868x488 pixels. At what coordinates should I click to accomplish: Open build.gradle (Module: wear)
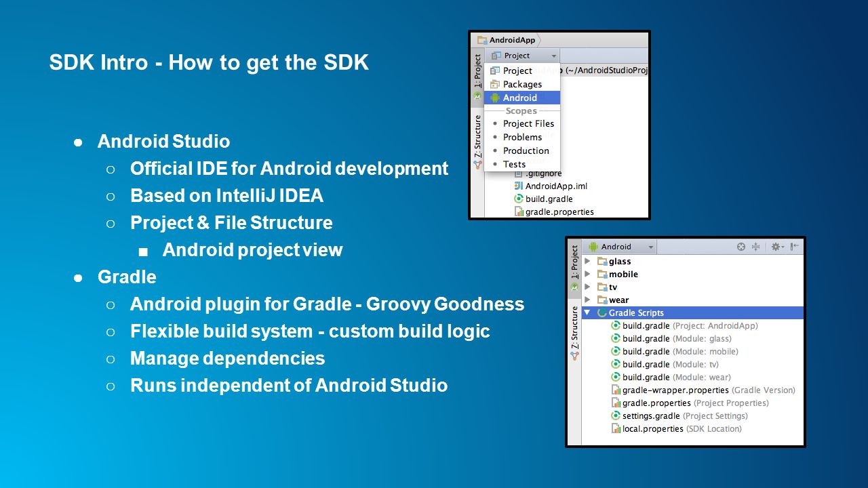coord(671,377)
